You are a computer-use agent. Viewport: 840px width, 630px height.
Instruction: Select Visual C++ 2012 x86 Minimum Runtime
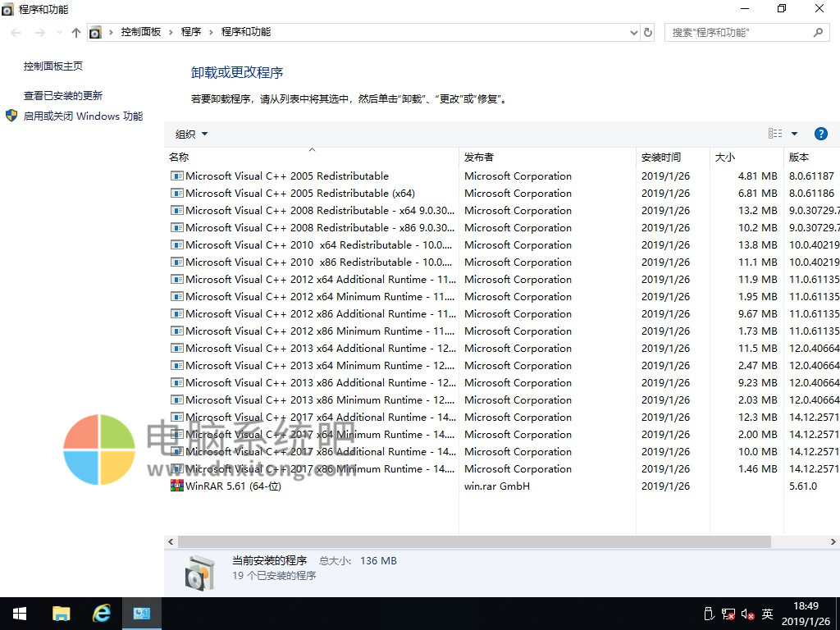(501, 331)
